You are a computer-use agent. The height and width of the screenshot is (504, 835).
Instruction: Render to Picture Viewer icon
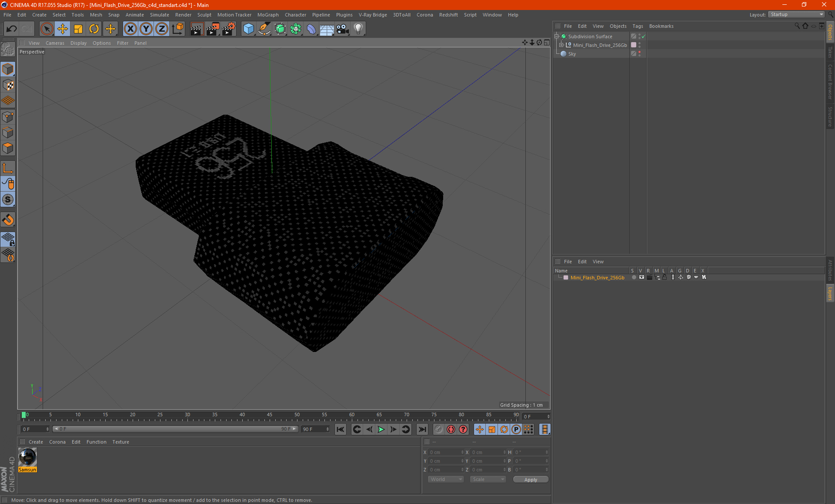tap(213, 29)
